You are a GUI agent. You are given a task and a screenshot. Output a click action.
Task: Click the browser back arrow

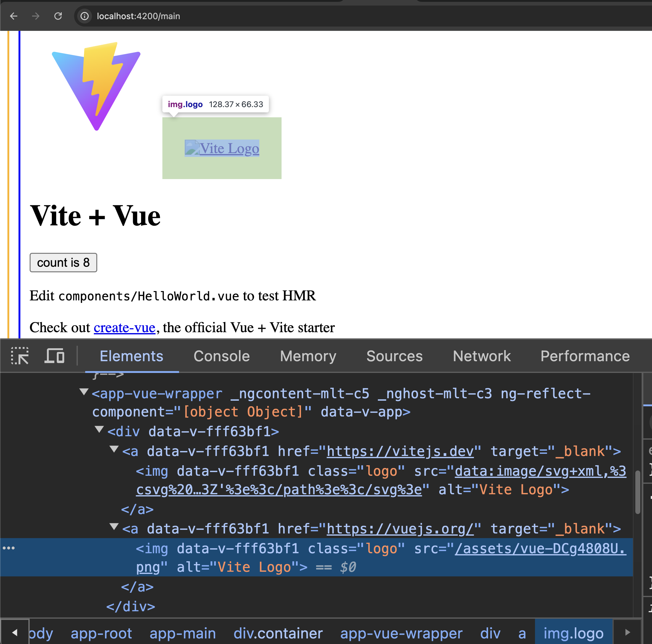point(14,16)
